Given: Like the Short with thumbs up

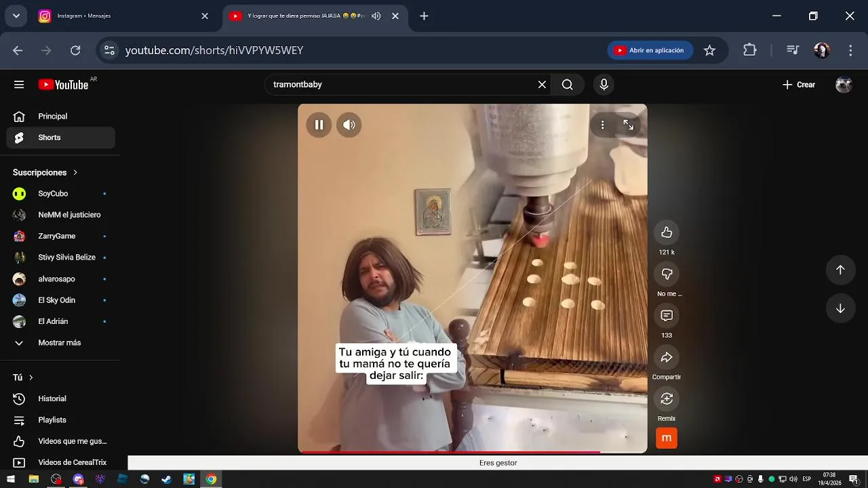Looking at the screenshot, I should 667,232.
